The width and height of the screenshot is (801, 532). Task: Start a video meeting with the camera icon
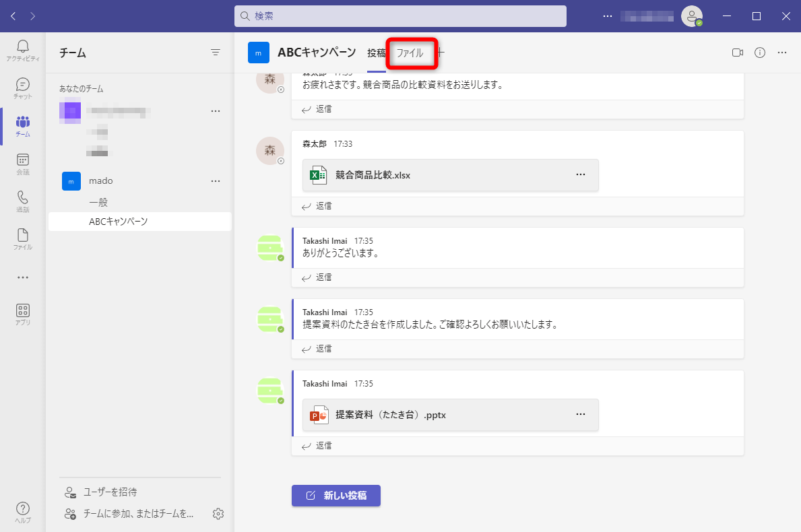[x=738, y=52]
